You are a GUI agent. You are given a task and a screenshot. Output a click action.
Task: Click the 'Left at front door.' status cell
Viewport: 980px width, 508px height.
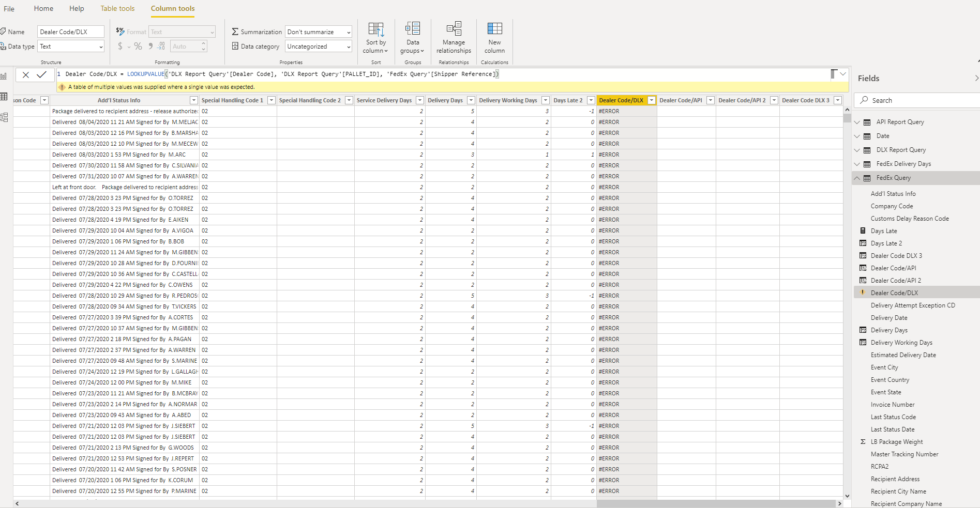(x=125, y=187)
